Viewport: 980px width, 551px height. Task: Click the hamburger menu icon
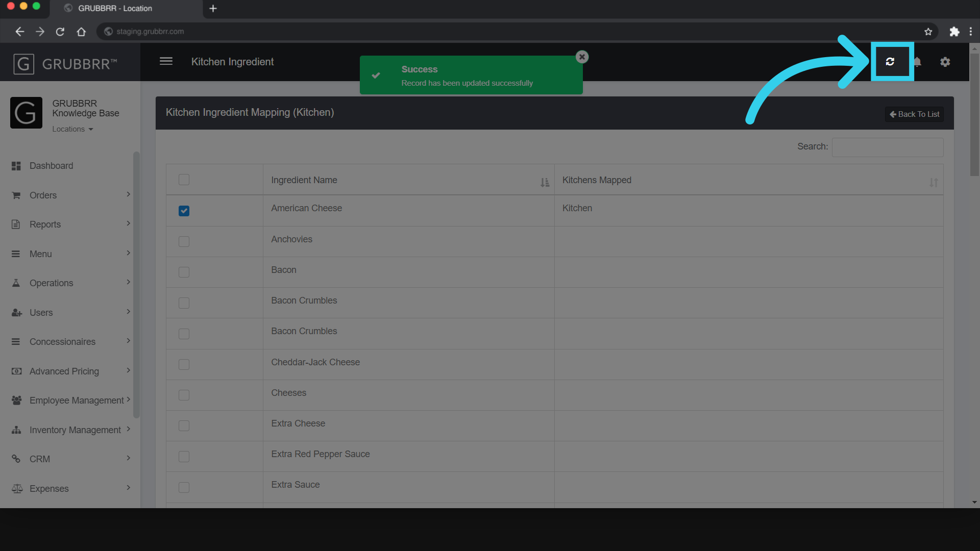tap(165, 61)
